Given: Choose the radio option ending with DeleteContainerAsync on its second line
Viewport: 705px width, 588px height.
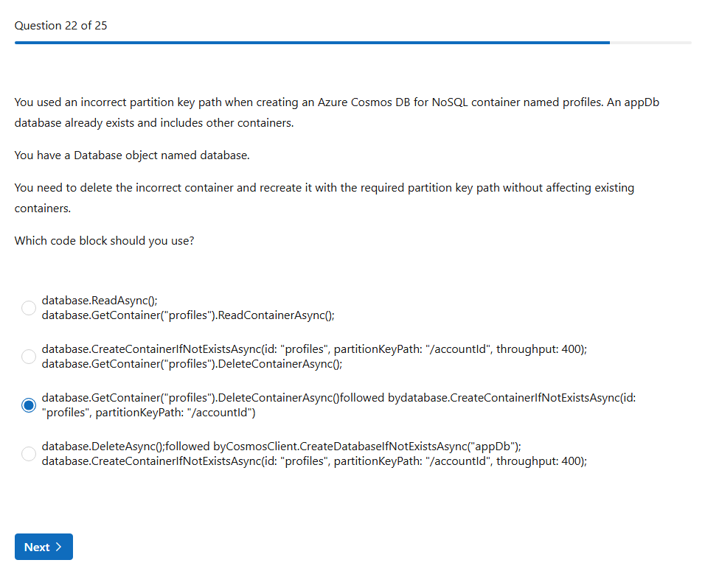Looking at the screenshot, I should click(29, 357).
